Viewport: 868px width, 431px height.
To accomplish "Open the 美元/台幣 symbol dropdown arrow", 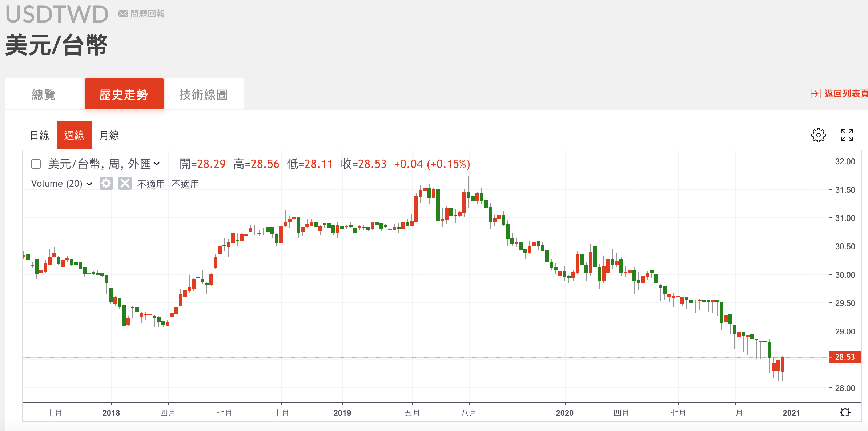I will tap(157, 164).
